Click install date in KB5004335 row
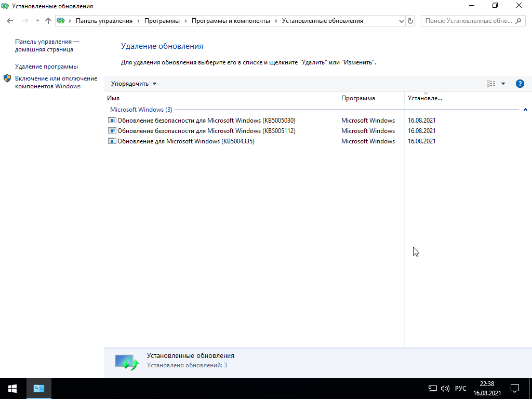 pos(422,141)
